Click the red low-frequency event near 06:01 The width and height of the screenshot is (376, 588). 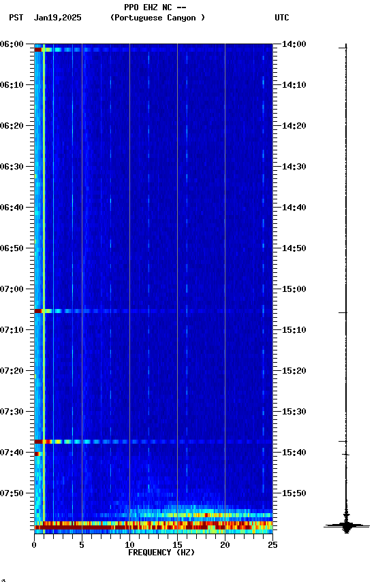(38, 50)
